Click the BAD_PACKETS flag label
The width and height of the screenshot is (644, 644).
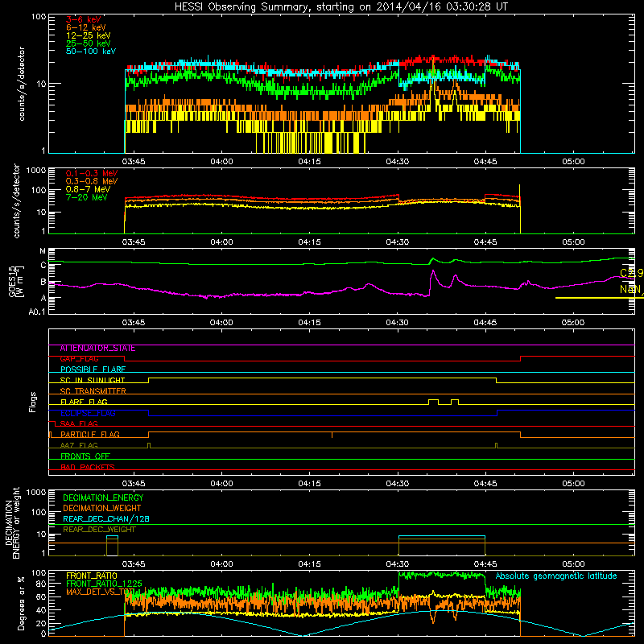(x=88, y=468)
